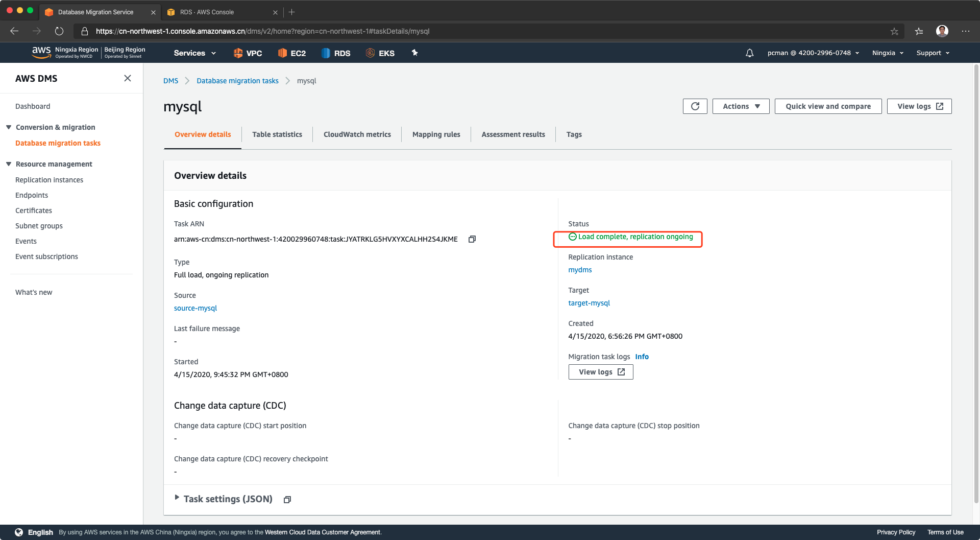This screenshot has height=540, width=980.
Task: Click the refresh icon button
Action: tap(695, 106)
